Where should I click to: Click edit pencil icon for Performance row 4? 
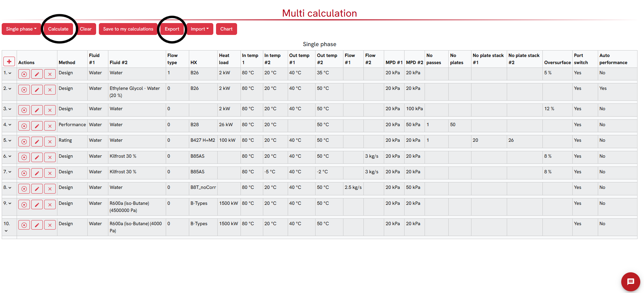[x=37, y=126]
